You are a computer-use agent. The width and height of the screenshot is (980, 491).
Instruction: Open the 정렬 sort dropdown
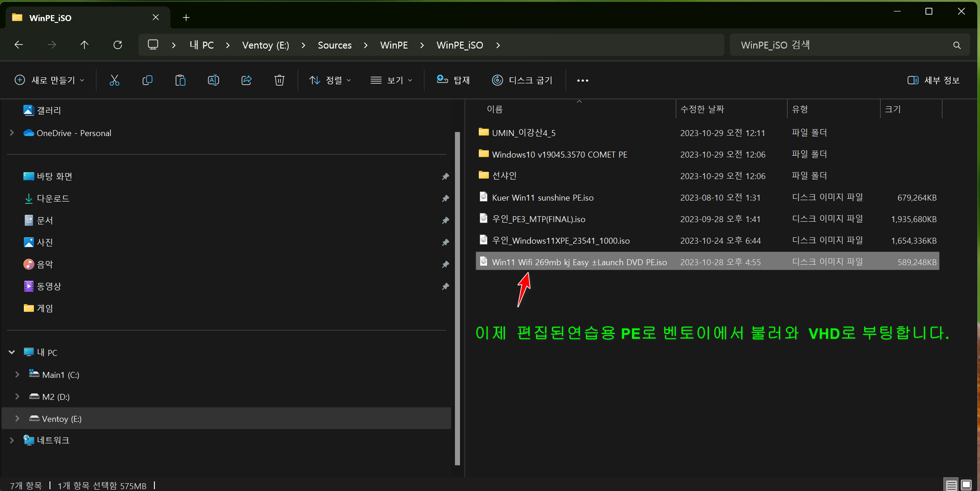pyautogui.click(x=330, y=80)
